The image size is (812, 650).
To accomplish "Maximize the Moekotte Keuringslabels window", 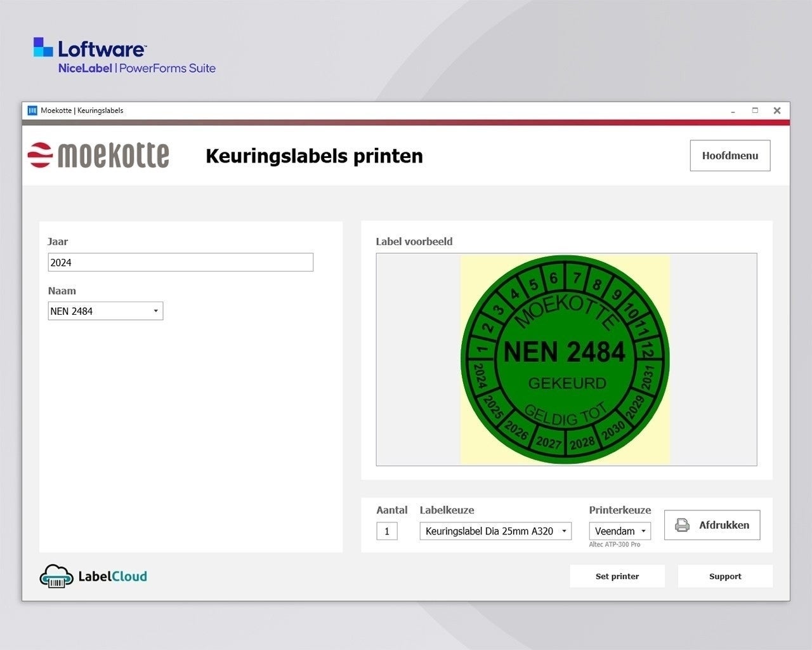I will 755,110.
